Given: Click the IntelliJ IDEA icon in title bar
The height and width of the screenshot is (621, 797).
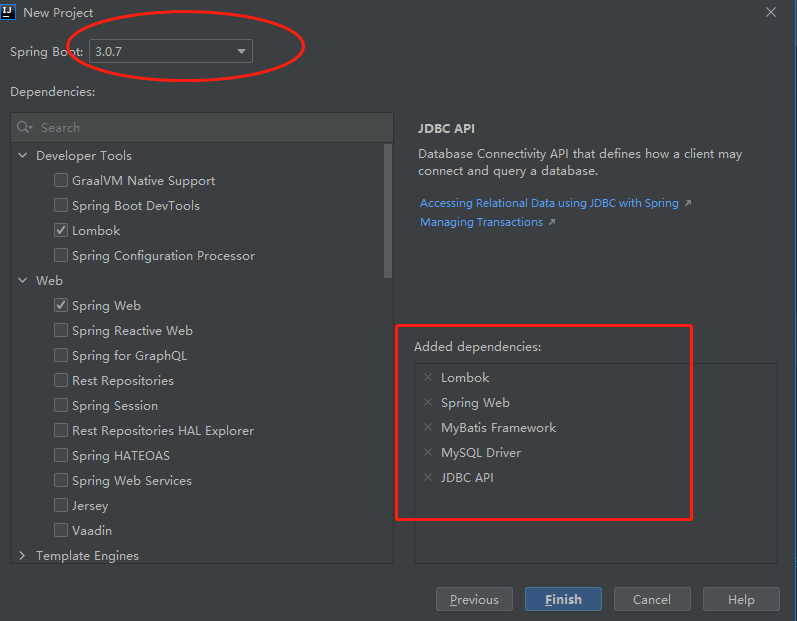Looking at the screenshot, I should (9, 12).
